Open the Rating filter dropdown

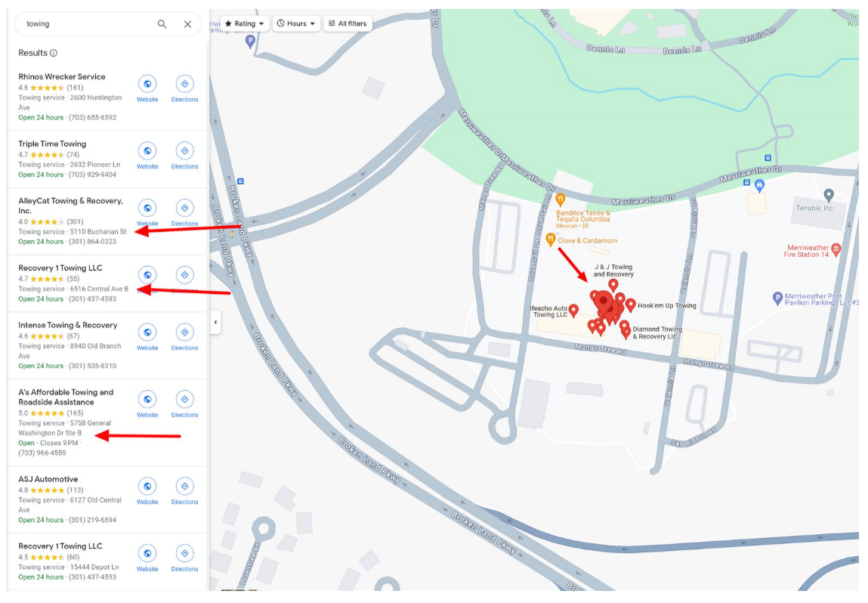click(x=245, y=24)
